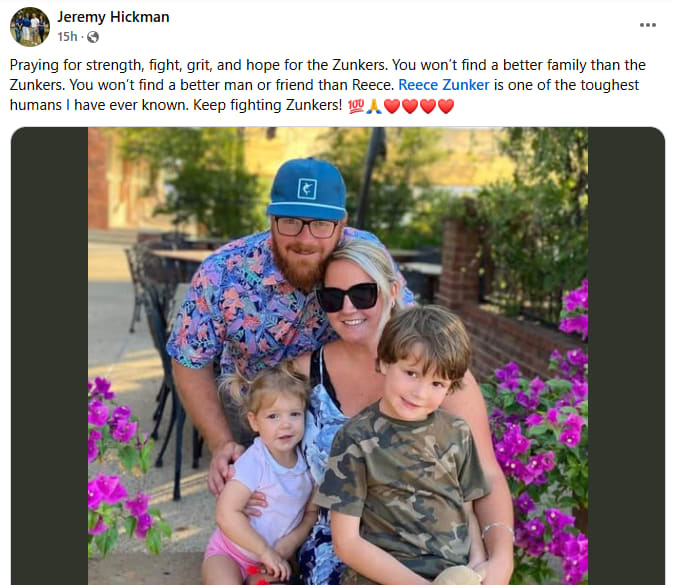Click the caption text beginning with Praying
673x585 pixels.
(x=328, y=85)
